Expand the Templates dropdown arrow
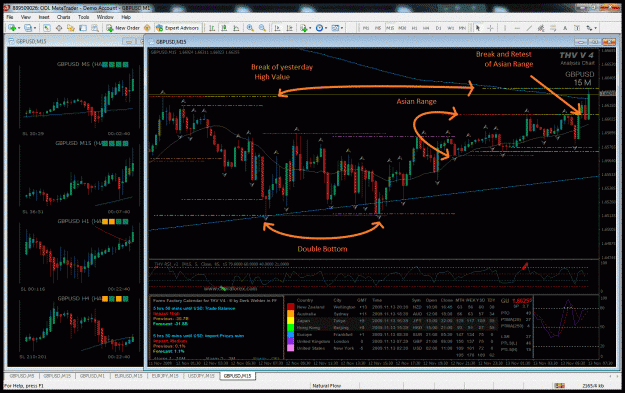Screen dimensions: 625x393 (x=342, y=28)
